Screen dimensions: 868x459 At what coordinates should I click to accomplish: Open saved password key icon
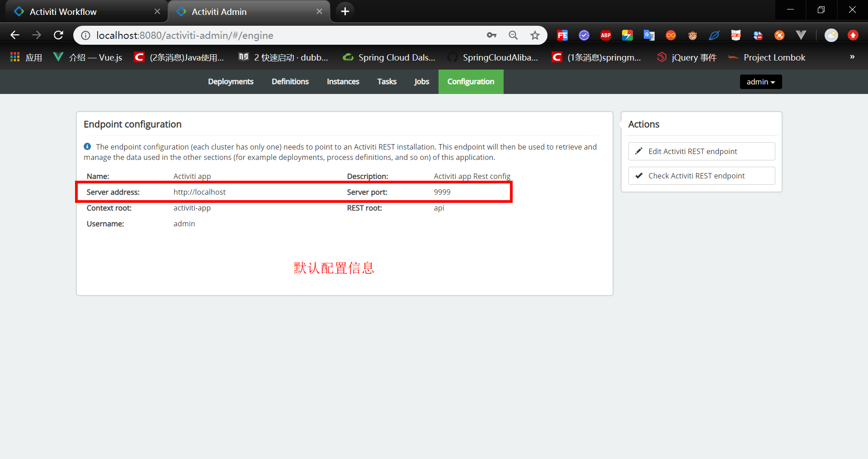point(491,35)
